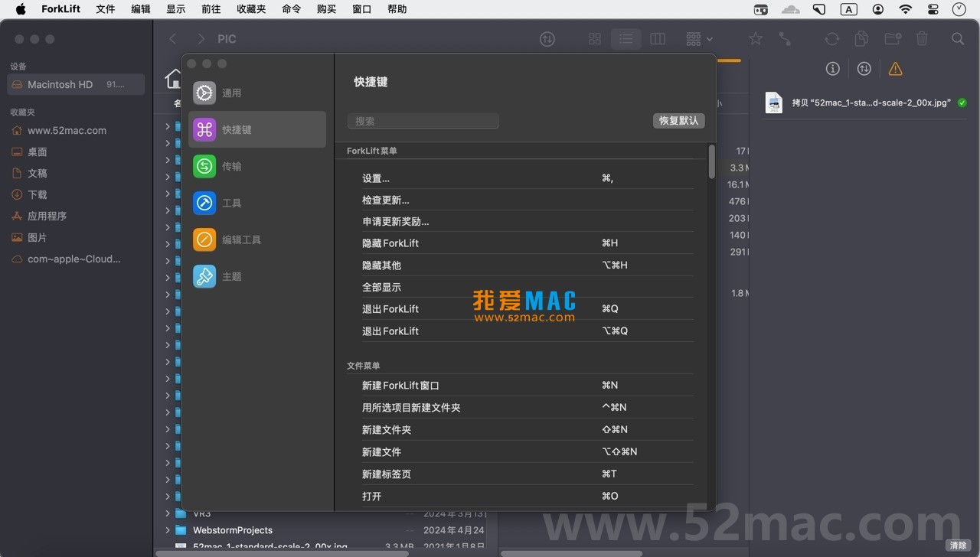Select the 隐藏 ForkLift shortcut row
Screen dimensions: 980x557
[527, 243]
